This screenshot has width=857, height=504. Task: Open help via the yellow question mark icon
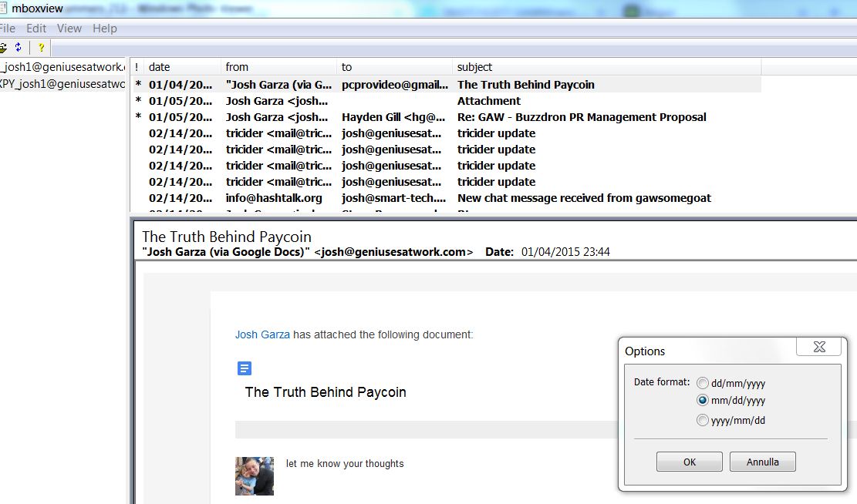[41, 48]
